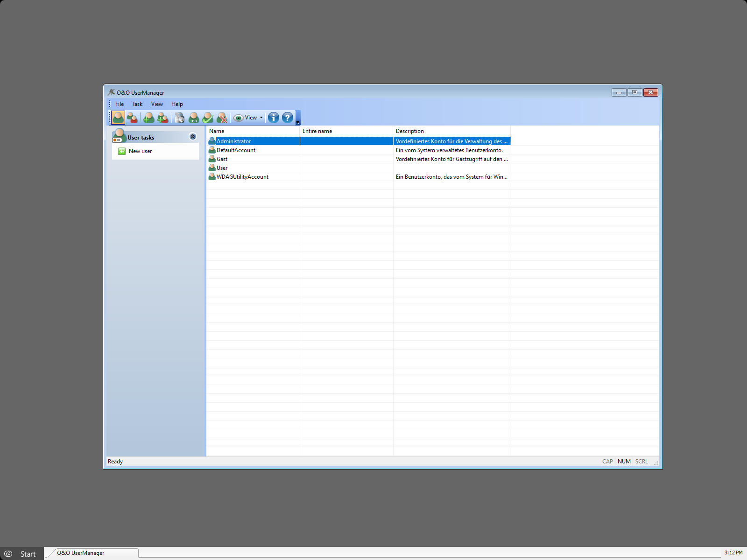
Task: Maximize the O&O UserManager window
Action: pos(634,92)
